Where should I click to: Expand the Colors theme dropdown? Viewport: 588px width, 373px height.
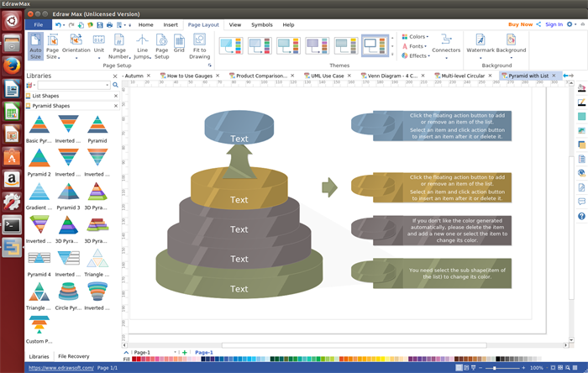(417, 37)
